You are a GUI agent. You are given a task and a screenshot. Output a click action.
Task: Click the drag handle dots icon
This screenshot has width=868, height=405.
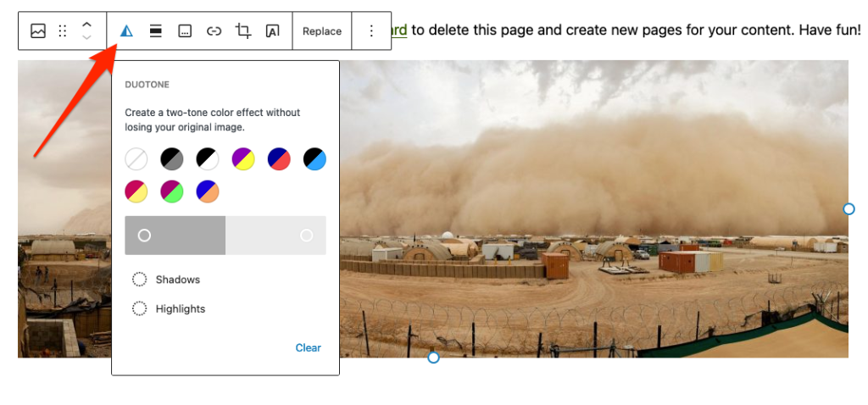62,31
